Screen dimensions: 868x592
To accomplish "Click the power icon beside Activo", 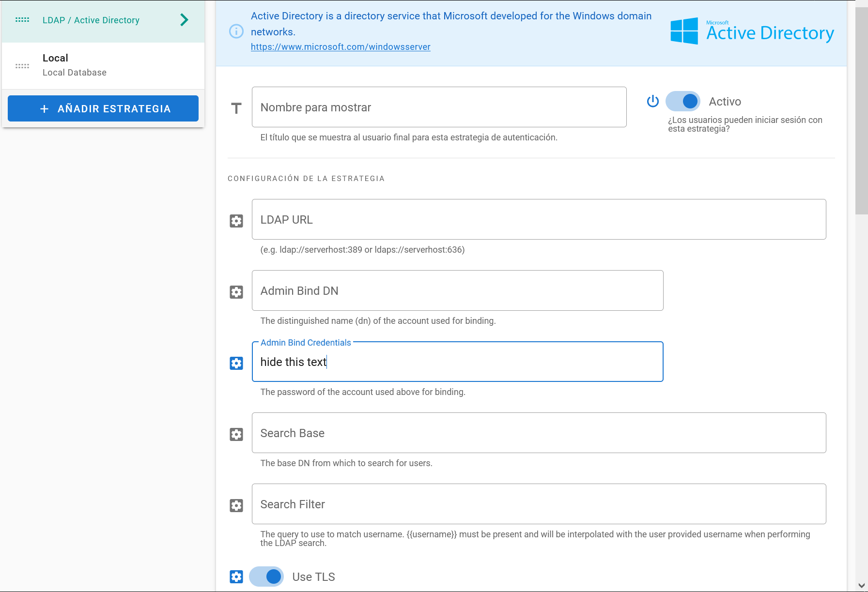I will [x=653, y=101].
